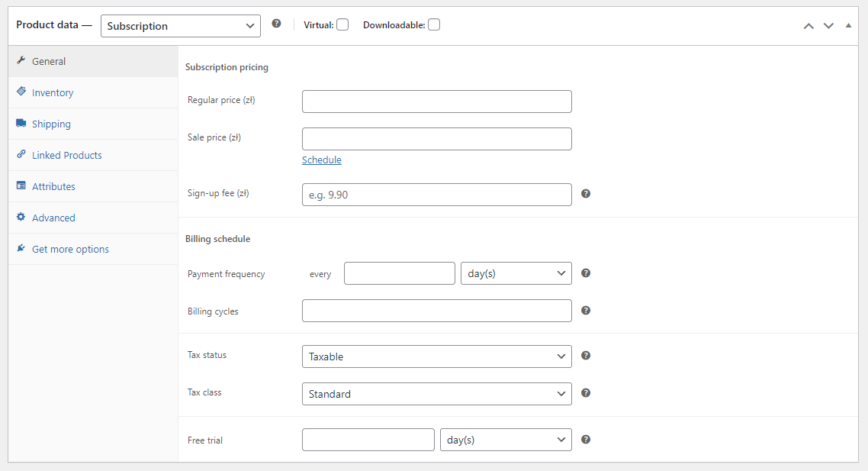Click the Tax class label
Image resolution: width=868 pixels, height=471 pixels.
pos(204,392)
